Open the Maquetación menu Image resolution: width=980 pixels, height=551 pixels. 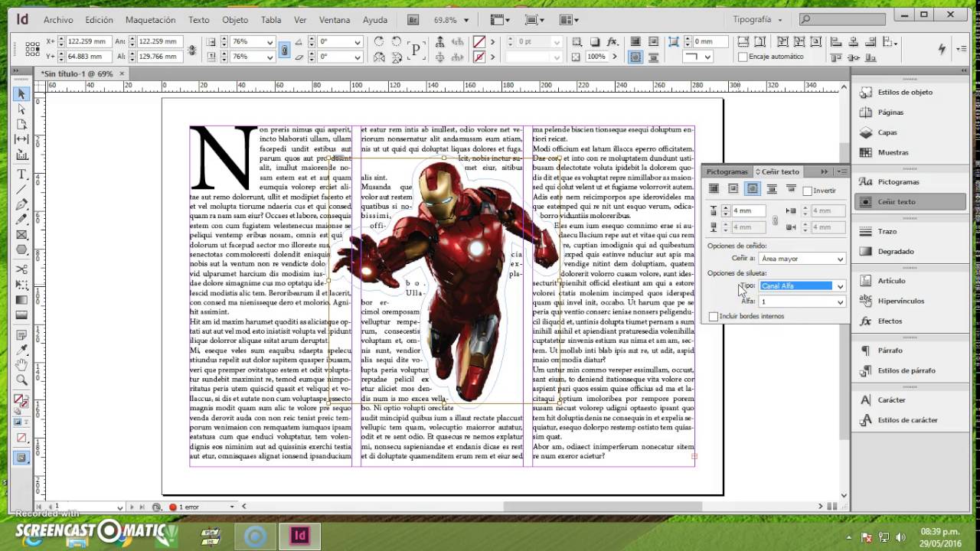pos(150,20)
